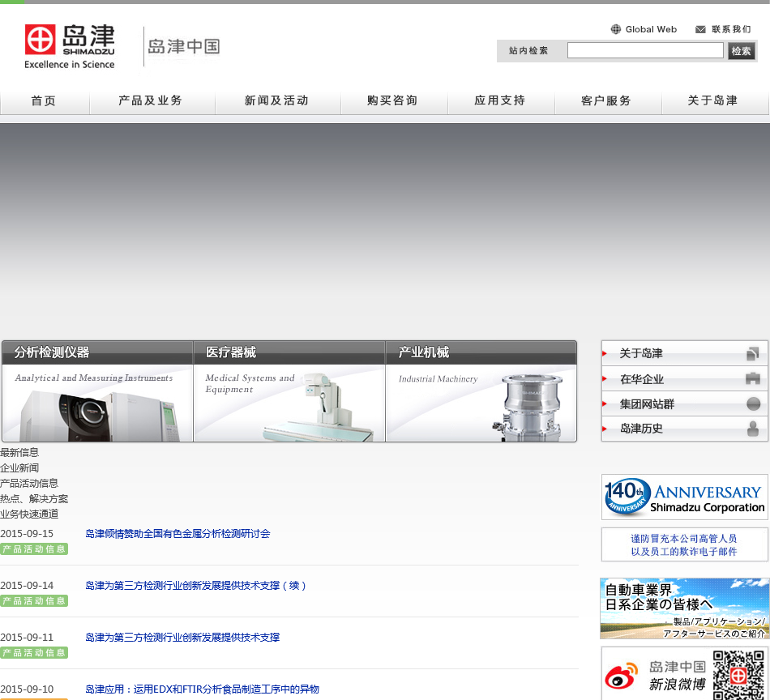The width and height of the screenshot is (770, 700).
Task: Click the Weibo QR code image
Action: pyautogui.click(x=739, y=675)
